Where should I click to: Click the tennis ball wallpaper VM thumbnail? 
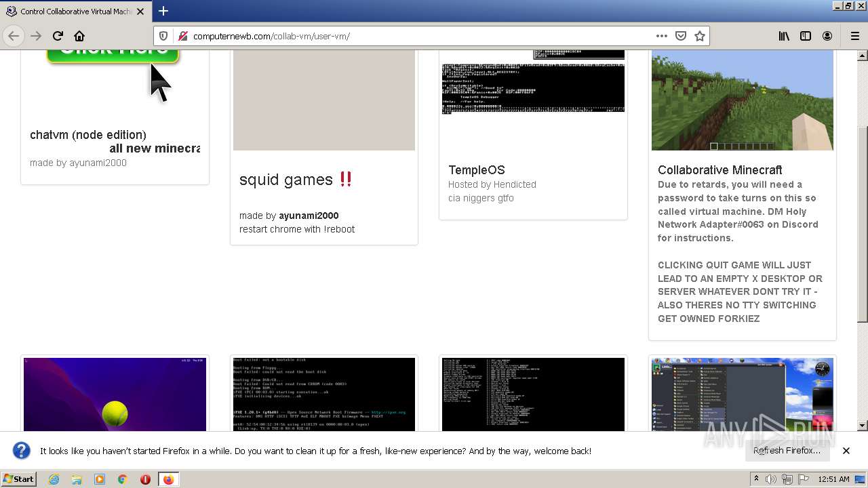tap(115, 394)
